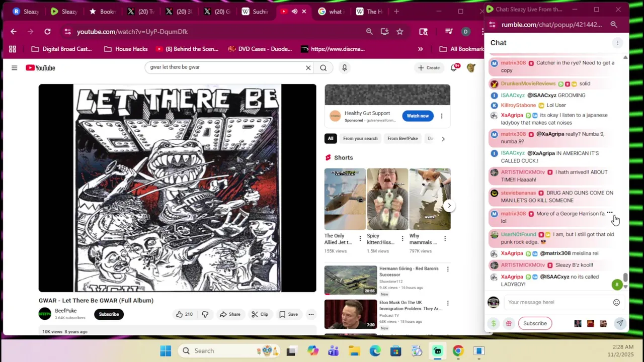This screenshot has width=644, height=362.
Task: Click Subscribe in Rumble chat
Action: (x=535, y=323)
